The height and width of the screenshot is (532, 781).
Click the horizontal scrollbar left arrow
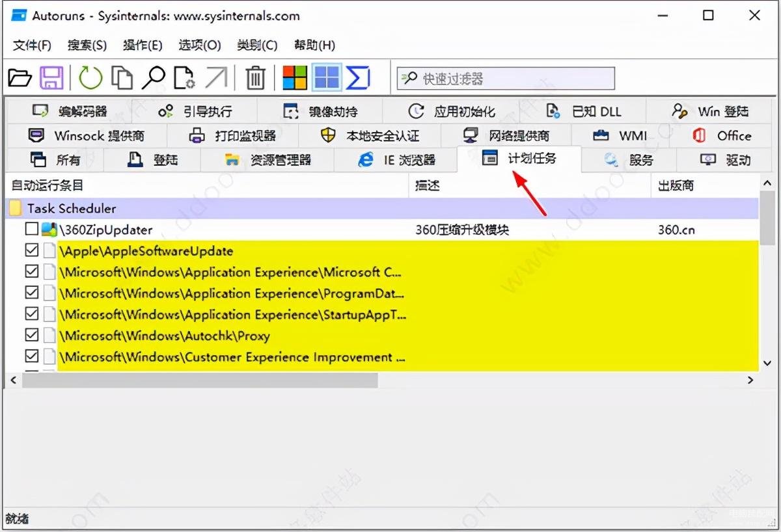[x=12, y=380]
